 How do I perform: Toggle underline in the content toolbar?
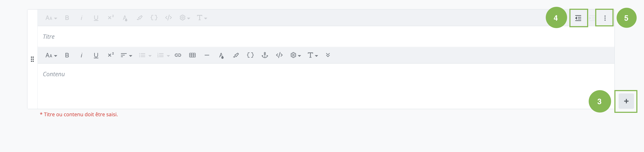tap(96, 55)
